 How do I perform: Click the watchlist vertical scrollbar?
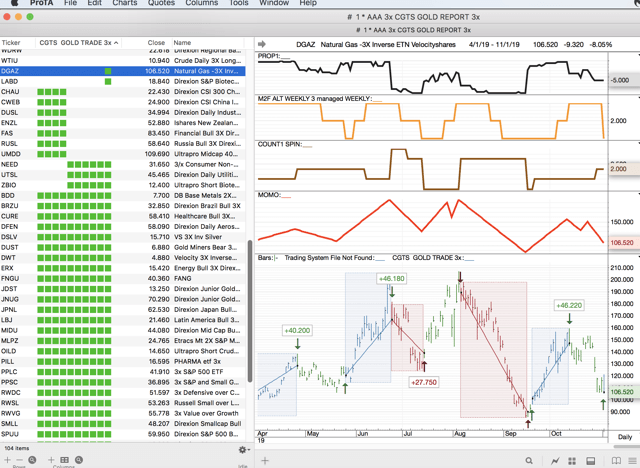[250, 311]
